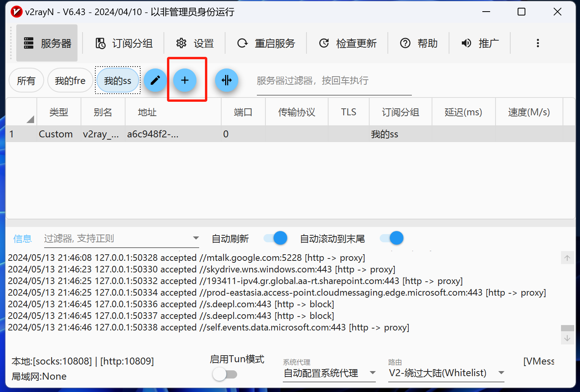Open the 设置 settings menu
This screenshot has height=392, width=580.
click(x=195, y=43)
